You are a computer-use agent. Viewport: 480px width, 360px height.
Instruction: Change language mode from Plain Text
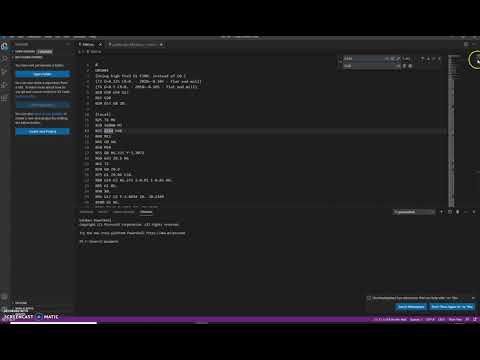pos(455,319)
